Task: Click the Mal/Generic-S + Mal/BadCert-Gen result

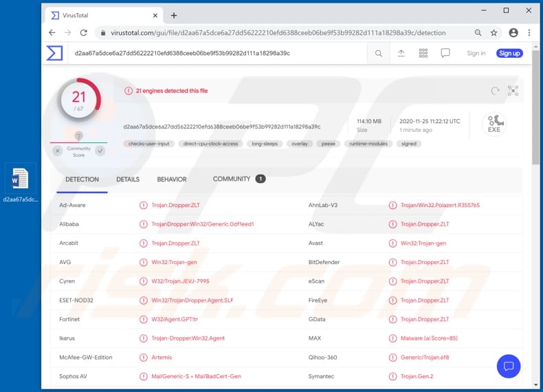Action: tap(196, 376)
